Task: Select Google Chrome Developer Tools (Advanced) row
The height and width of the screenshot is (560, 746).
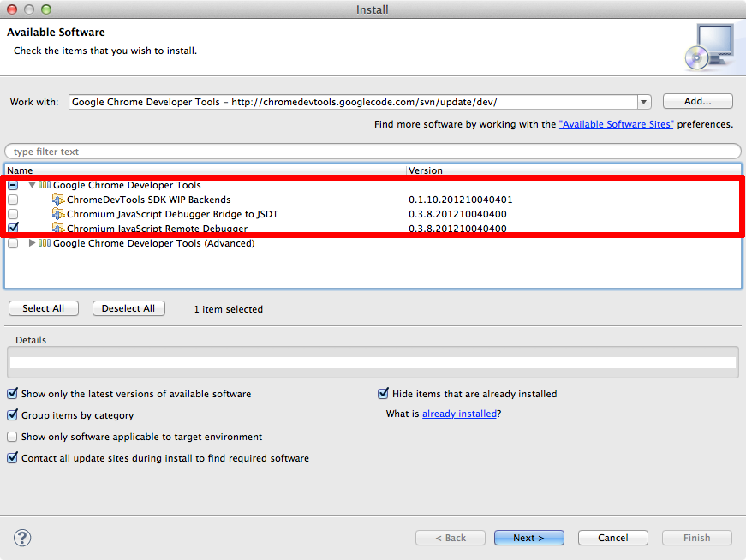Action: [373, 243]
